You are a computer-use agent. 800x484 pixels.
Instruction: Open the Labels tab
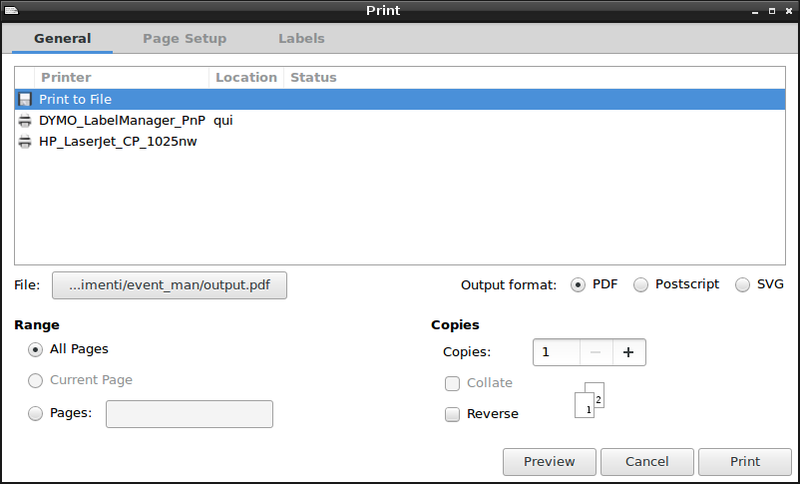[301, 39]
